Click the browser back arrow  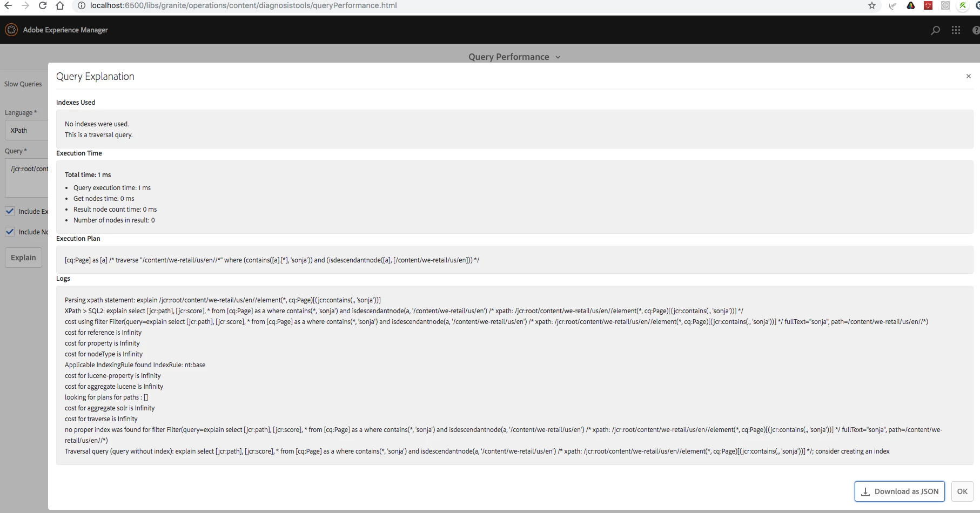[8, 5]
